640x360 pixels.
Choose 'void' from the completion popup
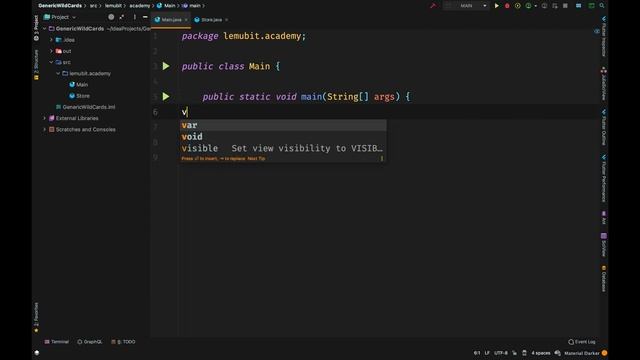point(283,137)
